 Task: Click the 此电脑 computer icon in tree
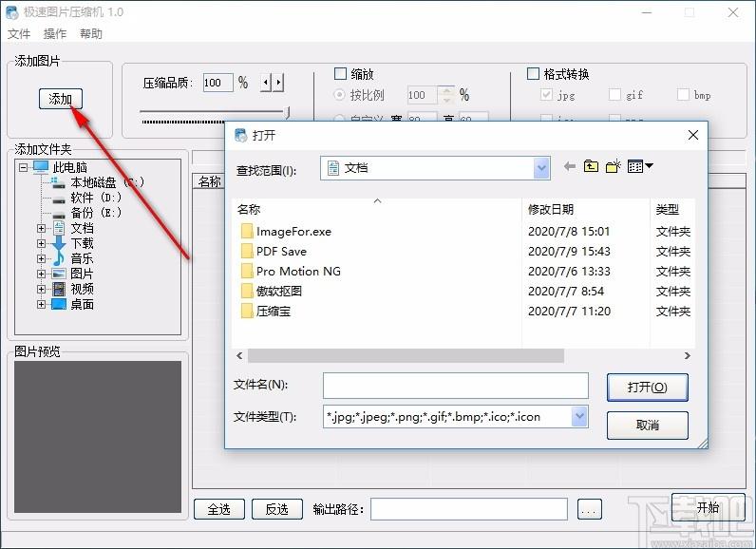(41, 167)
